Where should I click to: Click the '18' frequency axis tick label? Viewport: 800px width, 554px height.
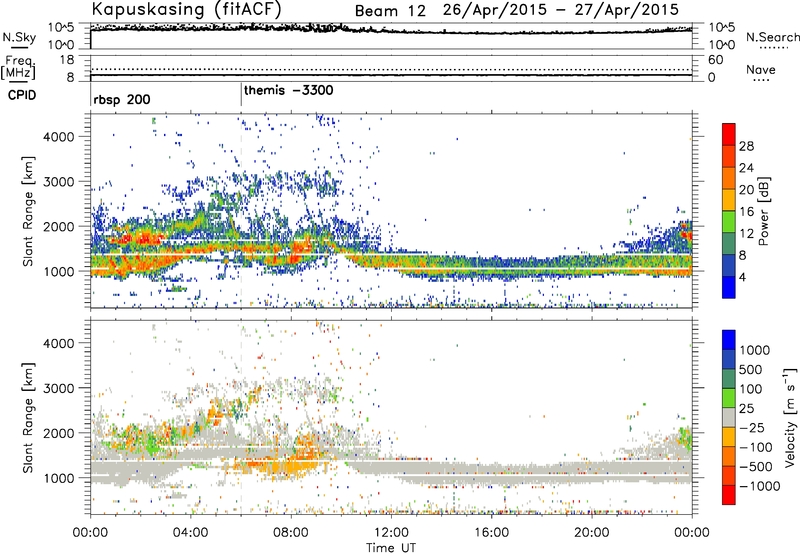(x=67, y=60)
